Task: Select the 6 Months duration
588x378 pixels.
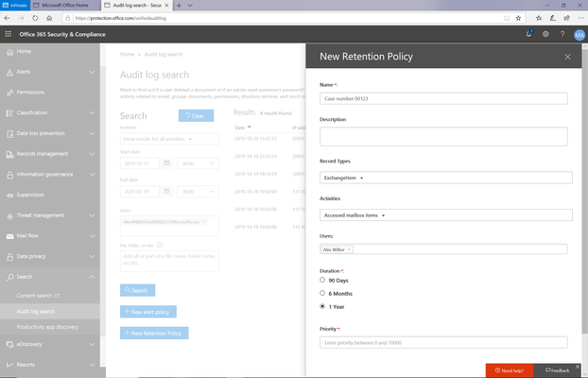Action: click(322, 293)
